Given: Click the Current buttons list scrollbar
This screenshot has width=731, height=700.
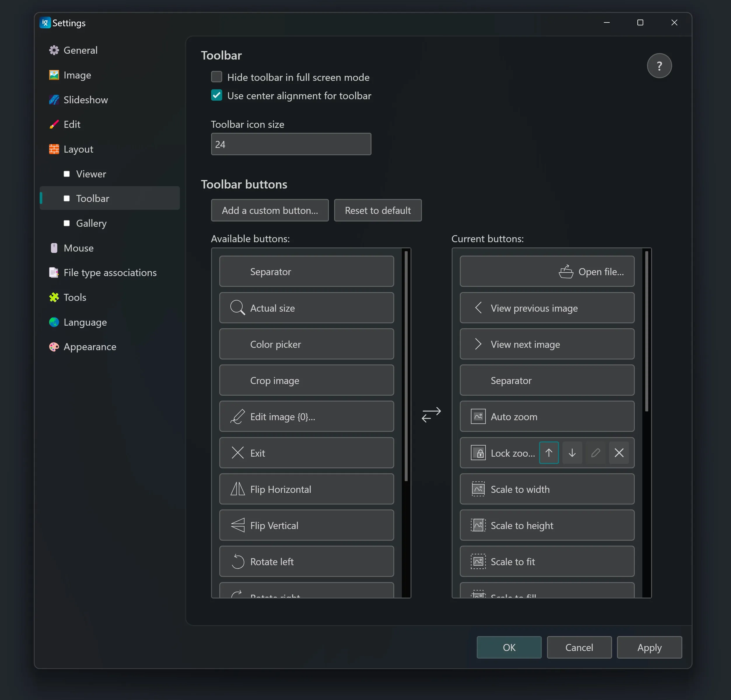Looking at the screenshot, I should 646,332.
